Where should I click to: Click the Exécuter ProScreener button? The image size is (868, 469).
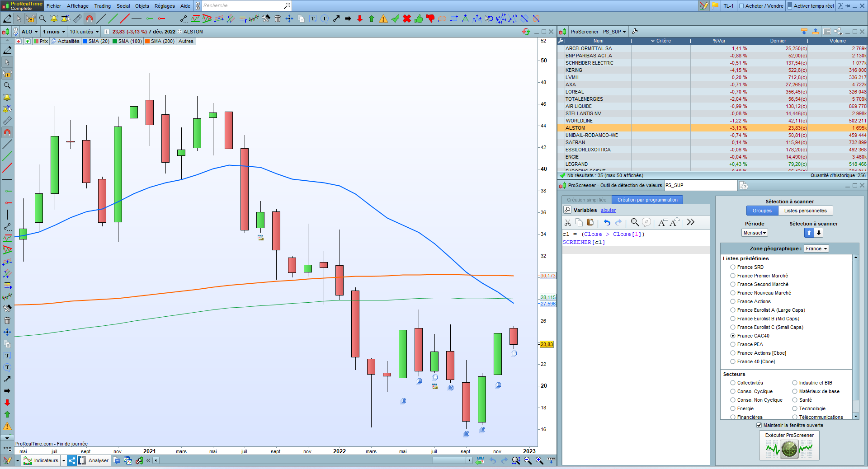[789, 446]
